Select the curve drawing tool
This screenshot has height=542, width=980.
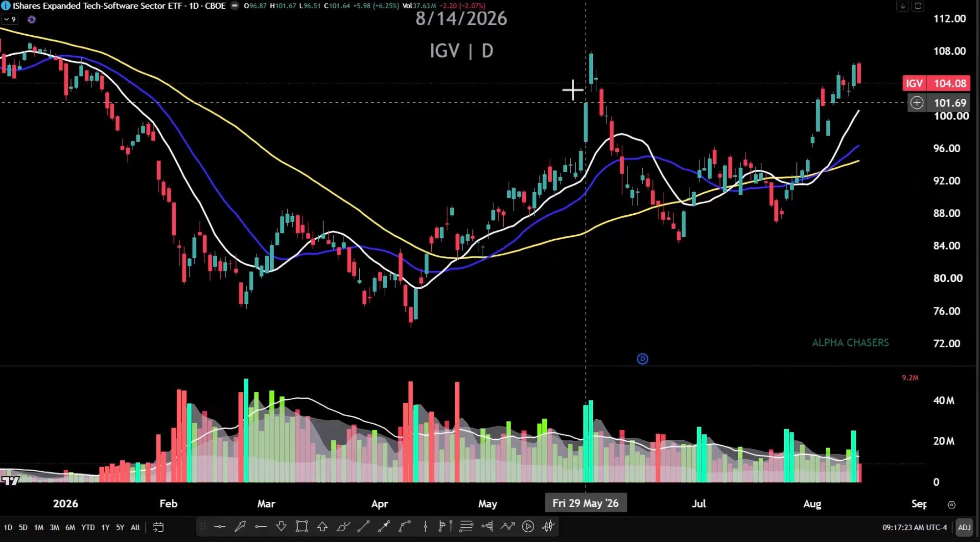(404, 527)
